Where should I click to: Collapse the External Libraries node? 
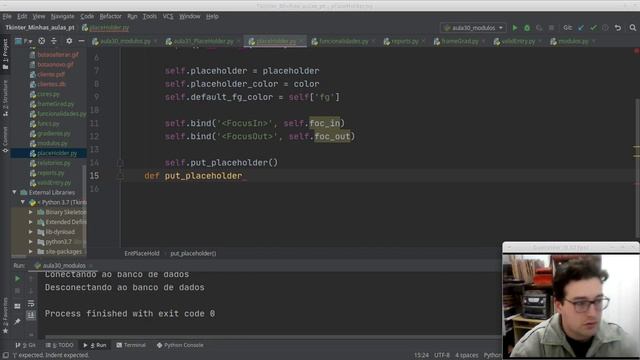click(14, 192)
